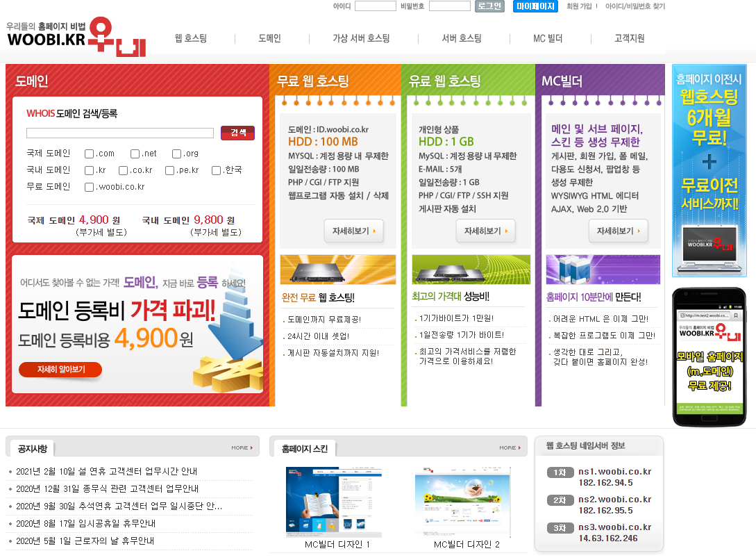Open the 도메인 menu
Screen dimensions: 756x560
[x=269, y=38]
